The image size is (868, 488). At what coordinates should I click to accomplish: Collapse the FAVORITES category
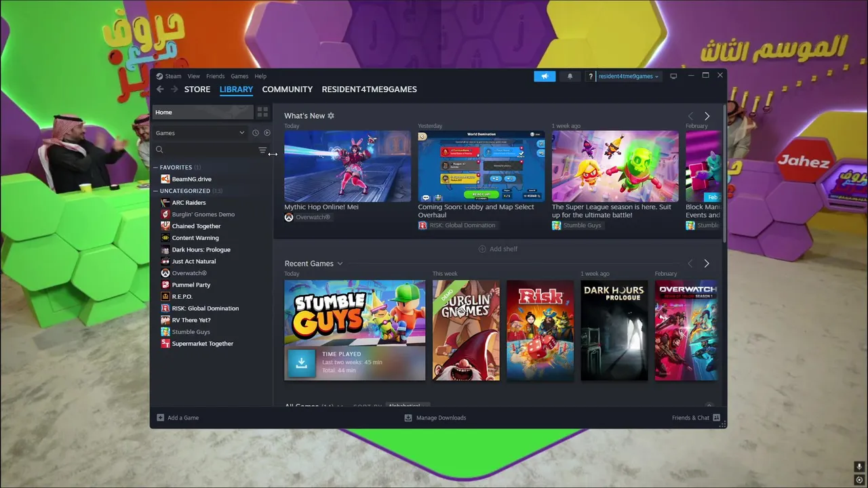point(155,167)
